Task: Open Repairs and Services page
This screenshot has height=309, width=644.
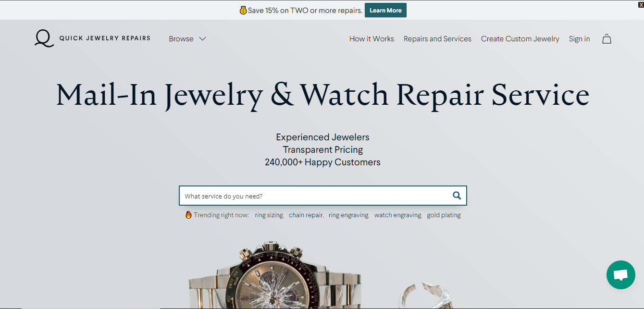Action: (437, 39)
